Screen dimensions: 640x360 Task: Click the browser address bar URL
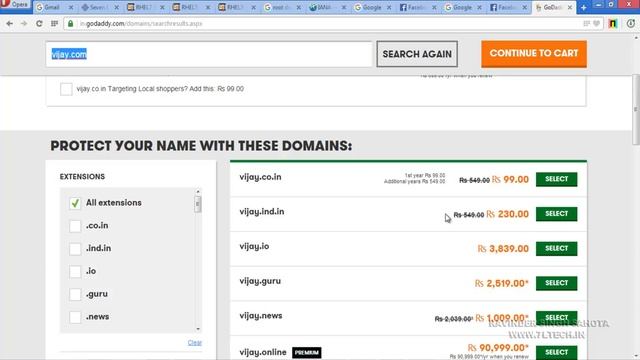141,24
